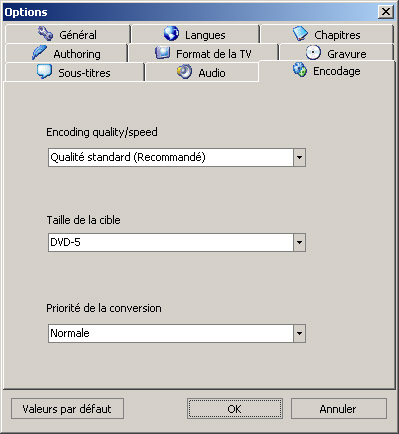The image size is (399, 434).
Task: Open the Taille de la cible dropdown arrow
Action: coord(299,242)
